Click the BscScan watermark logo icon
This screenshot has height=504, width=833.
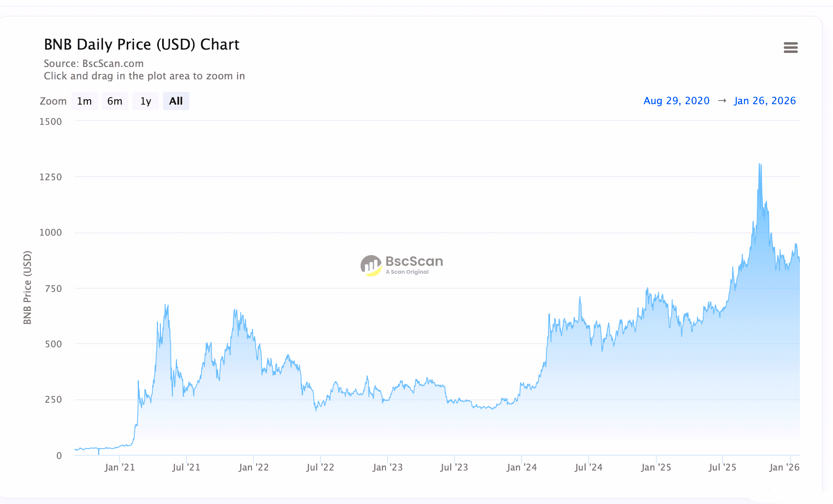click(371, 265)
